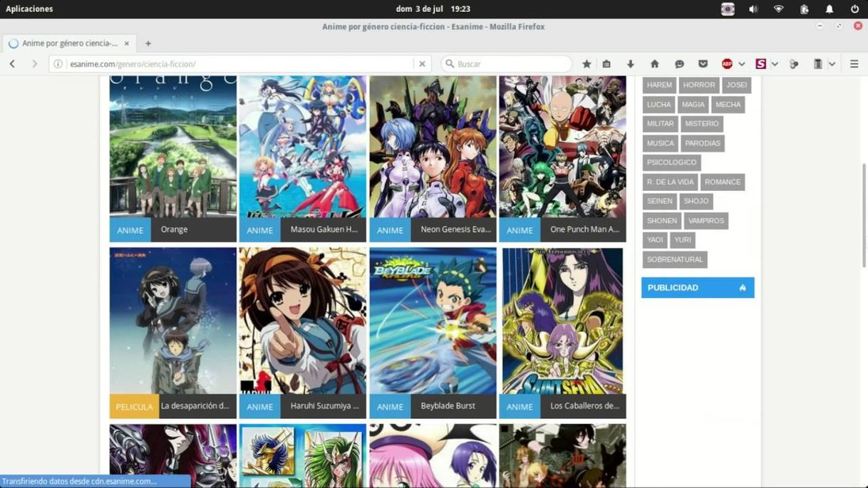
Task: Click the power icon in the top bar
Action: 854,9
